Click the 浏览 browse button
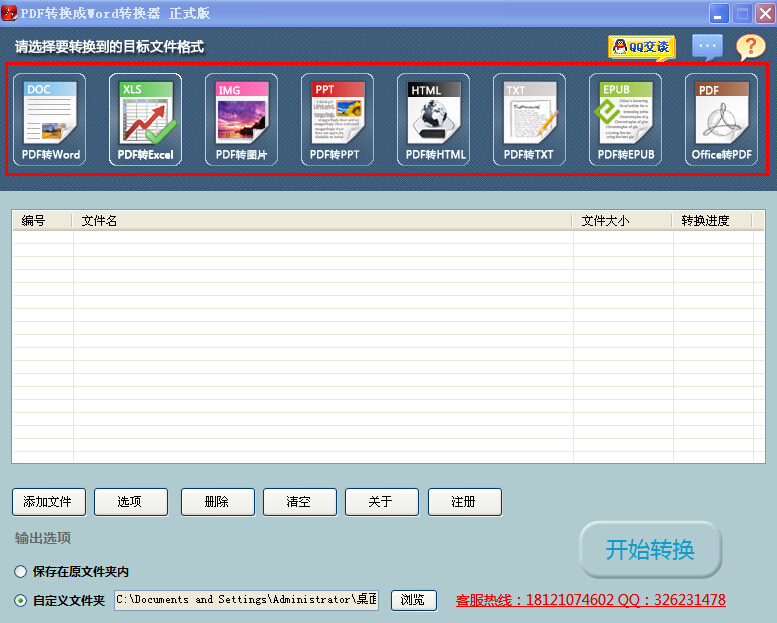 tap(414, 600)
